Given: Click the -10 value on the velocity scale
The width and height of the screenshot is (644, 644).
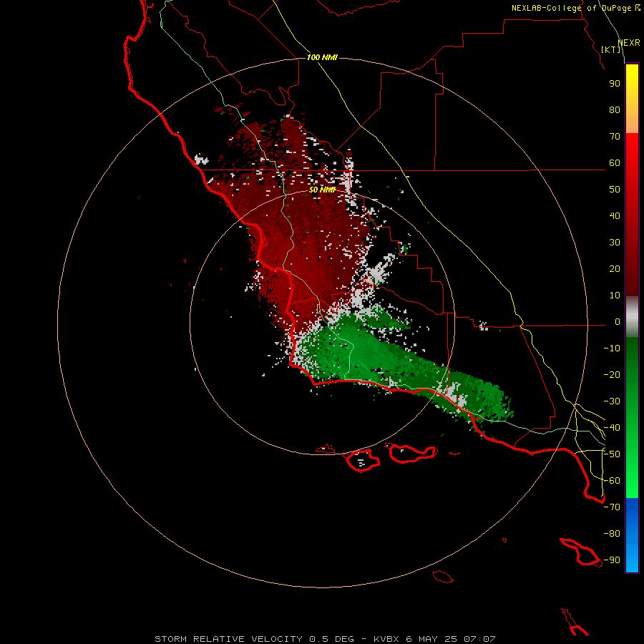Looking at the screenshot, I should [612, 348].
